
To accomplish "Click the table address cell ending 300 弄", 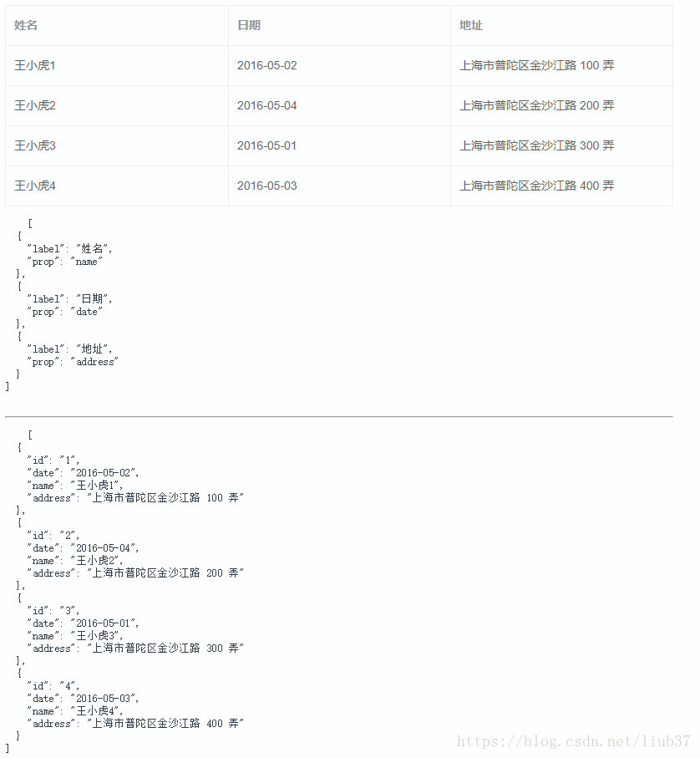I will [x=536, y=145].
